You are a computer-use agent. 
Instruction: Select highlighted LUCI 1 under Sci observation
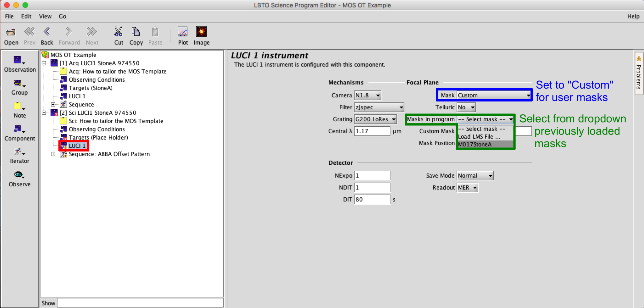[77, 146]
